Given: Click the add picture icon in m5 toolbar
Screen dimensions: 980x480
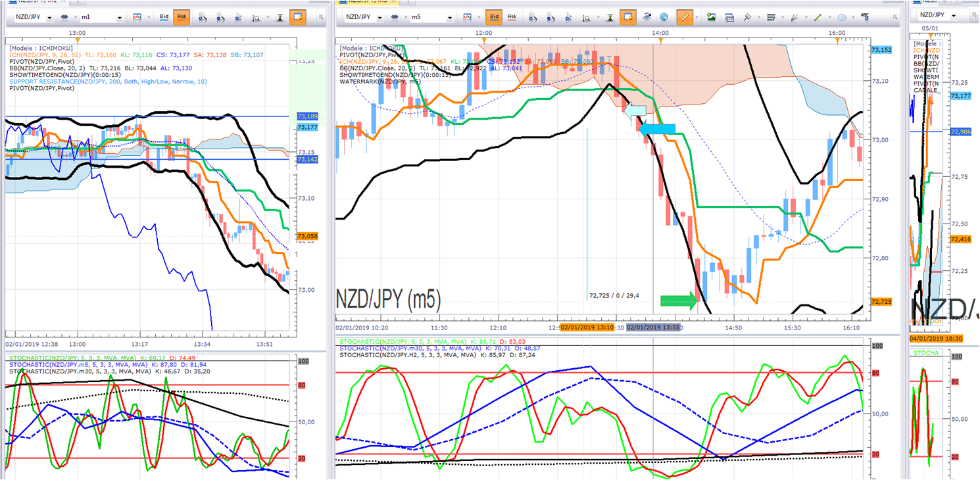Looking at the screenshot, I should tap(711, 17).
